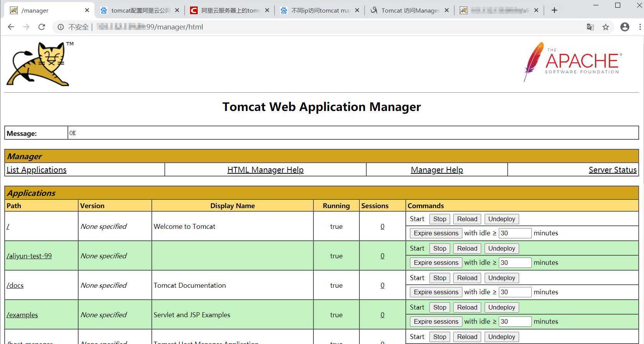Close the 'tomcat配置阿里云公网' tab
Screen dimensions: 644x344
[177, 10]
